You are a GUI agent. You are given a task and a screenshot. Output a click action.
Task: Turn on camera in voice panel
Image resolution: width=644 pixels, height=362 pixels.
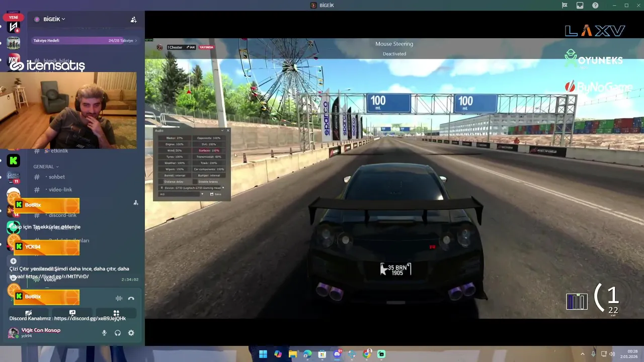pyautogui.click(x=29, y=313)
